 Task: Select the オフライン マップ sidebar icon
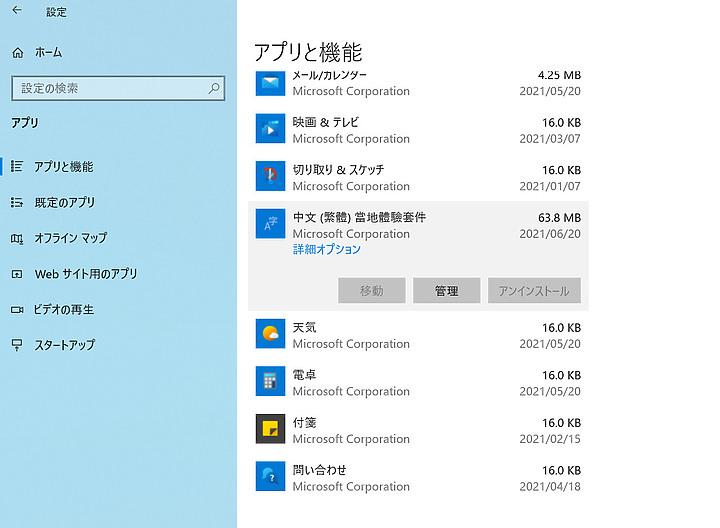click(x=17, y=238)
